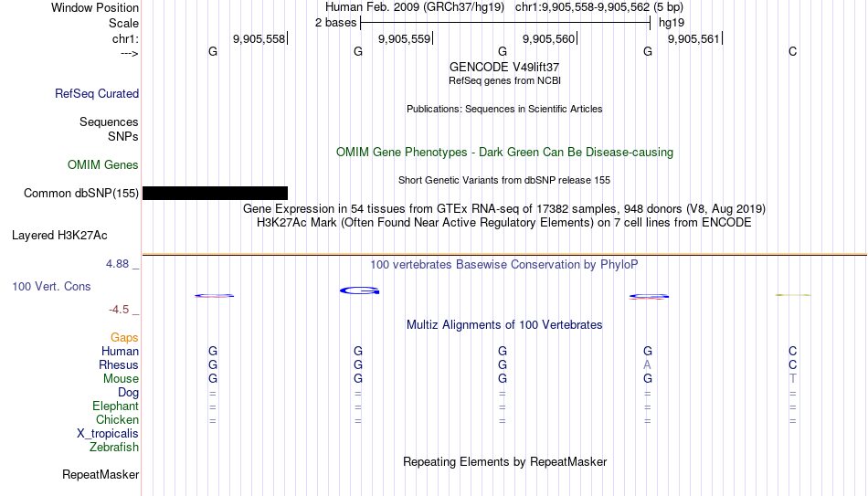
Task: Click the Zebrafish species label
Action: (114, 448)
